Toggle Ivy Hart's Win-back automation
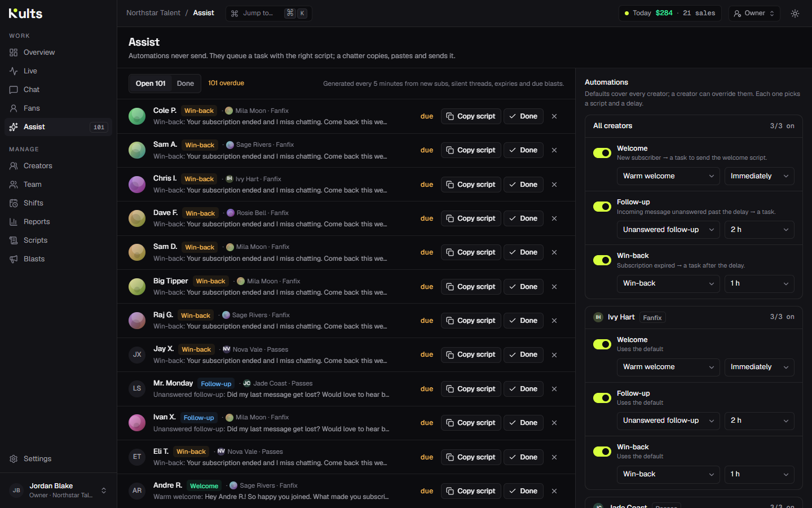This screenshot has width=812, height=508. pos(602,452)
